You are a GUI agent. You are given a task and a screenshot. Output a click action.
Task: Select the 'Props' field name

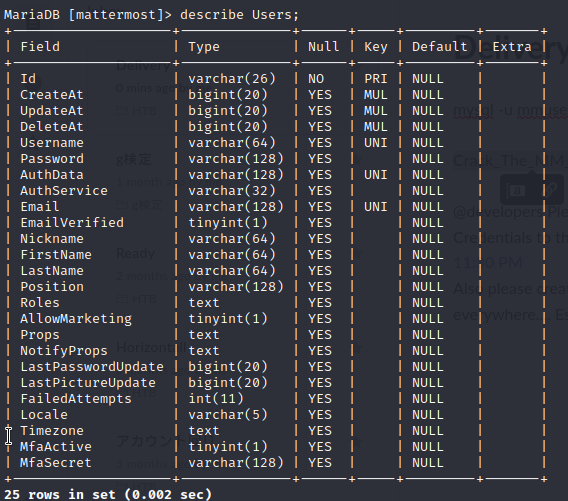[40, 335]
